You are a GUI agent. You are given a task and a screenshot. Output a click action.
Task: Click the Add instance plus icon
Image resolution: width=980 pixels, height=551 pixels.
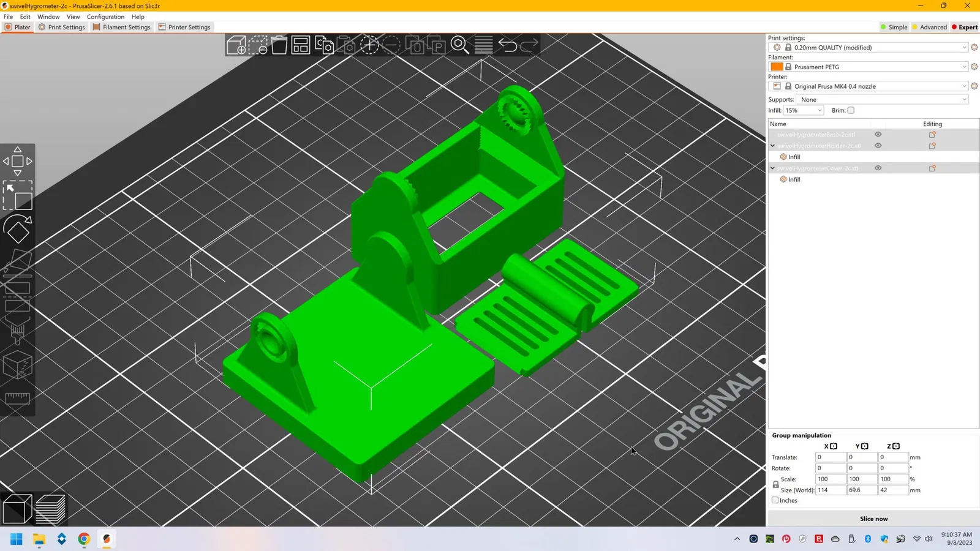369,45
